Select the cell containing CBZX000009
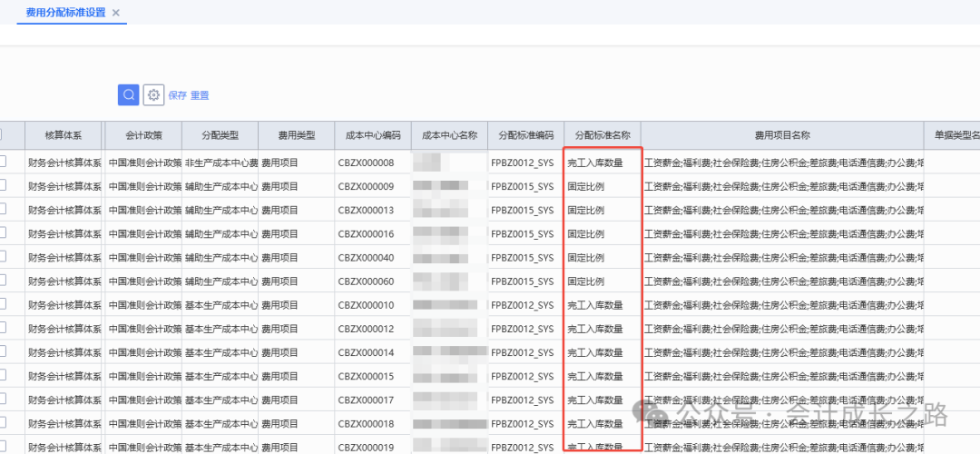This screenshot has height=454, width=980. pyautogui.click(x=366, y=186)
